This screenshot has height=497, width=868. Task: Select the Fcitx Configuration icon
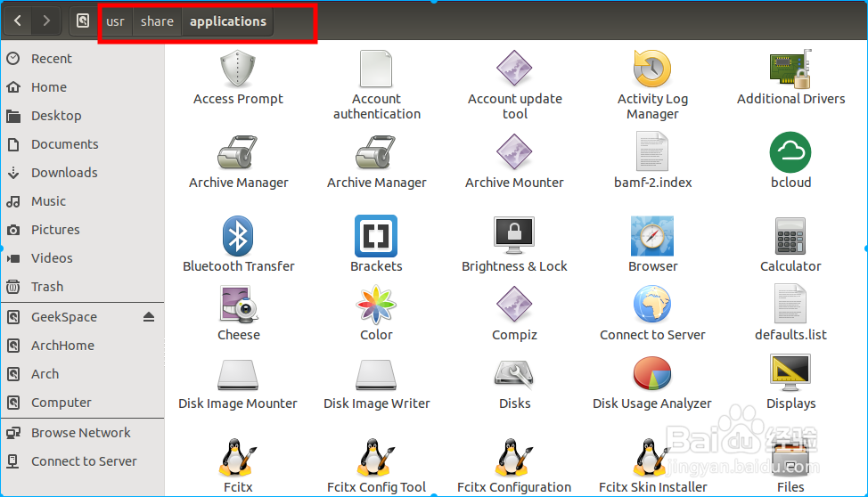tap(514, 458)
